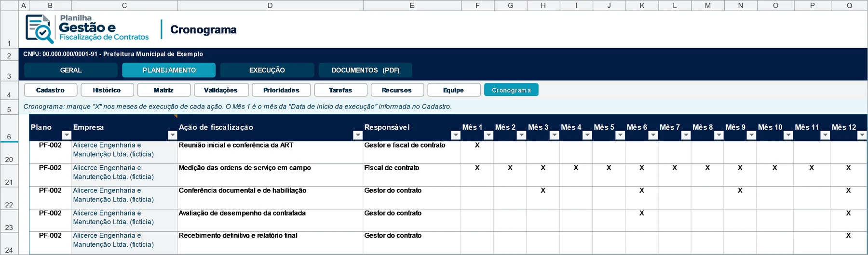This screenshot has width=868, height=255.
Task: Select cell 'Avaliação de desempenho da contratada'
Action: [x=270, y=220]
